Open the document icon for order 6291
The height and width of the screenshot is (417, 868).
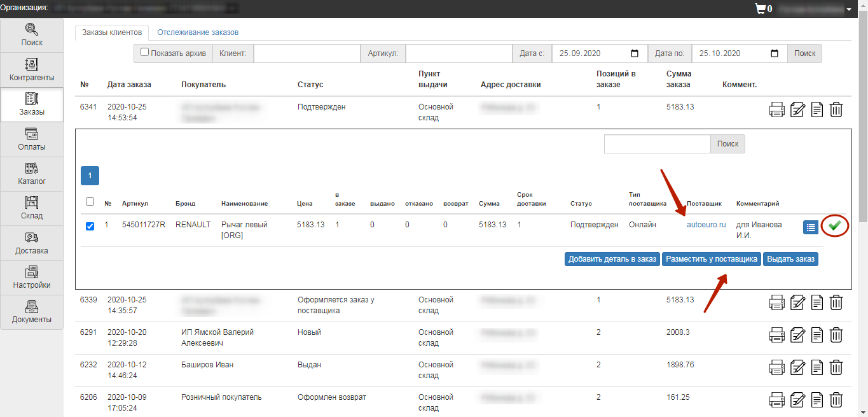coord(817,335)
